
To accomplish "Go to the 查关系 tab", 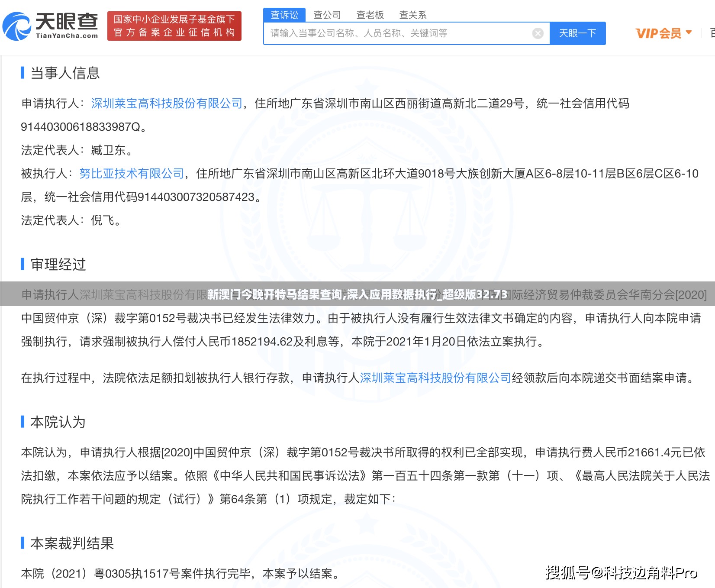I will coord(412,15).
